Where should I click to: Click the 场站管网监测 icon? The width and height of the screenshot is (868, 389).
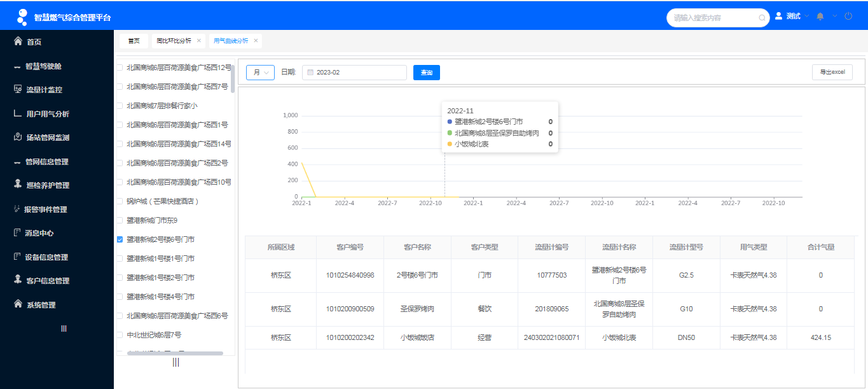point(18,137)
